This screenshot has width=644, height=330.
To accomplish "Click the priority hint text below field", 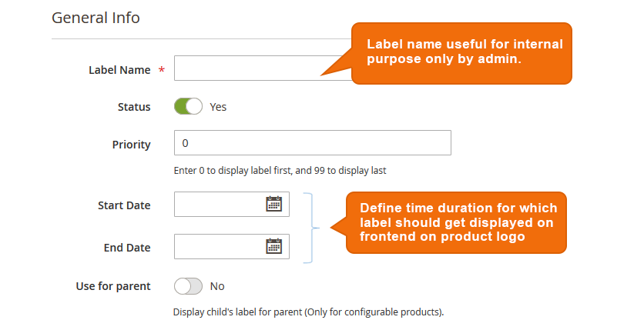I will [x=280, y=171].
